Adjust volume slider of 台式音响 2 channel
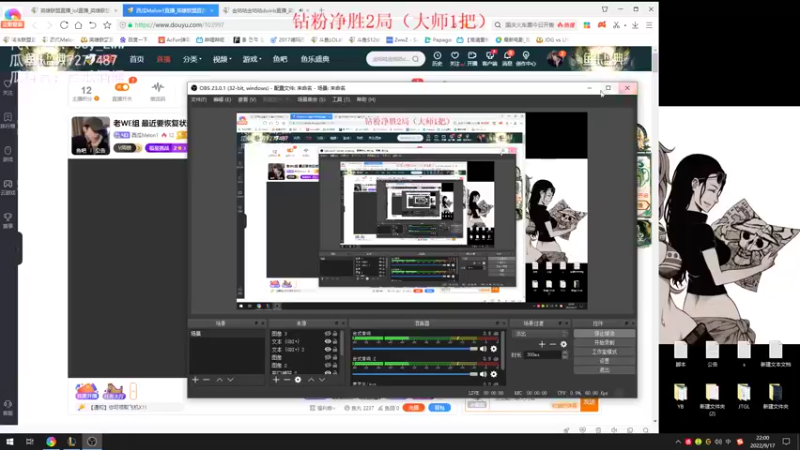 (415, 374)
